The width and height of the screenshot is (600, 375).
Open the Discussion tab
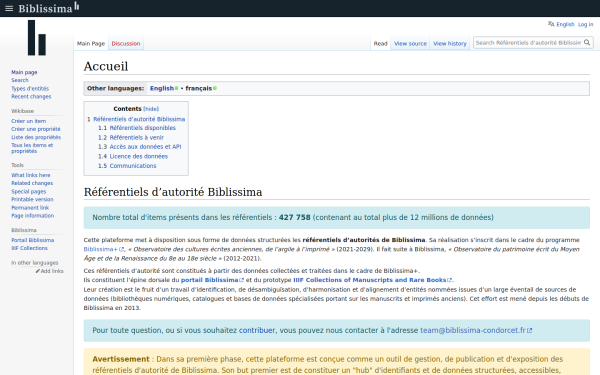(x=126, y=44)
